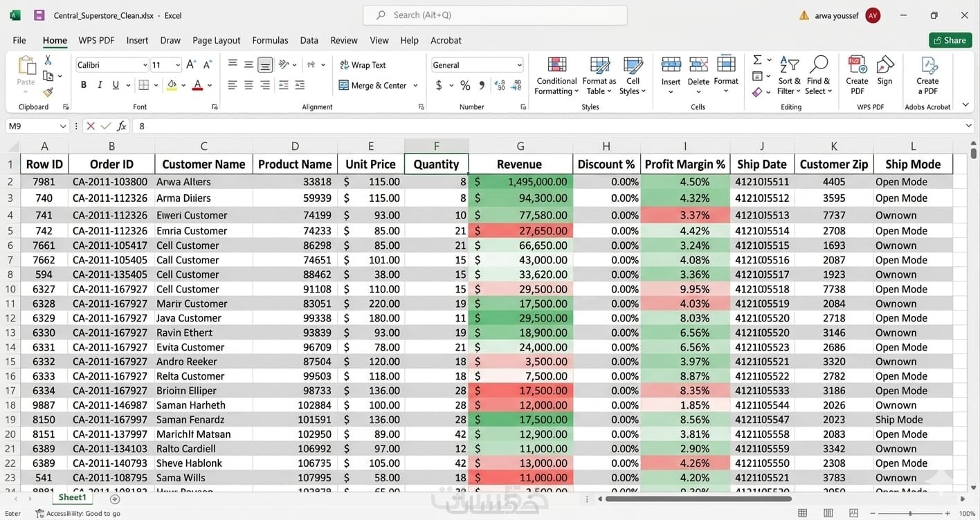Open the General number format dropdown
980x520 pixels.
[519, 65]
